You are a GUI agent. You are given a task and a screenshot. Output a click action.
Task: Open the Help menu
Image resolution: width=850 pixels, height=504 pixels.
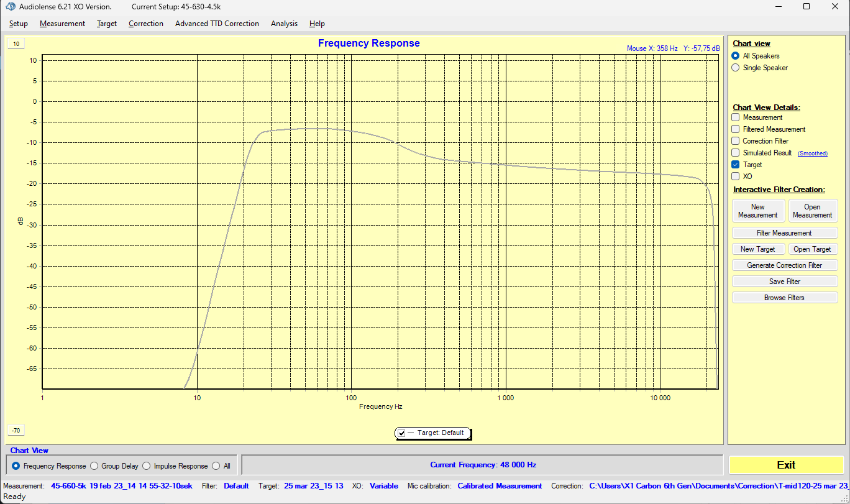point(317,24)
